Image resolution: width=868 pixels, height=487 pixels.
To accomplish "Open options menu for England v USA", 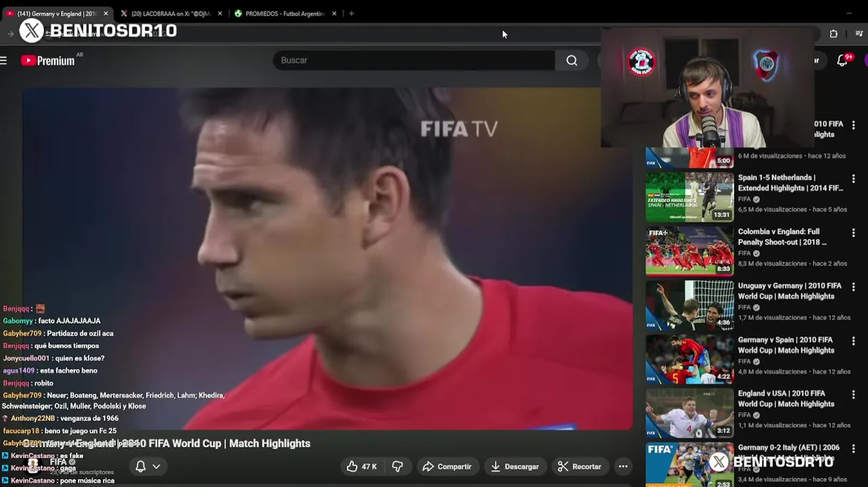I will point(853,395).
